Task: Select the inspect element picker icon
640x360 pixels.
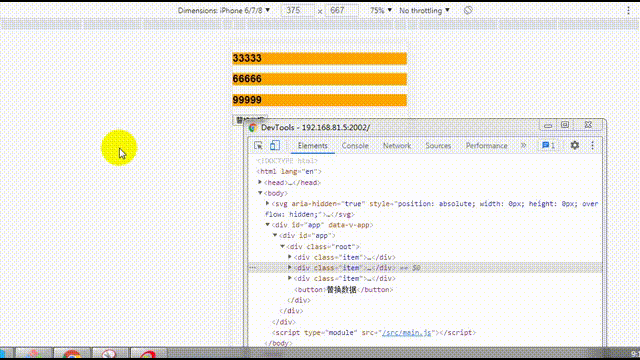Action: coord(258,146)
